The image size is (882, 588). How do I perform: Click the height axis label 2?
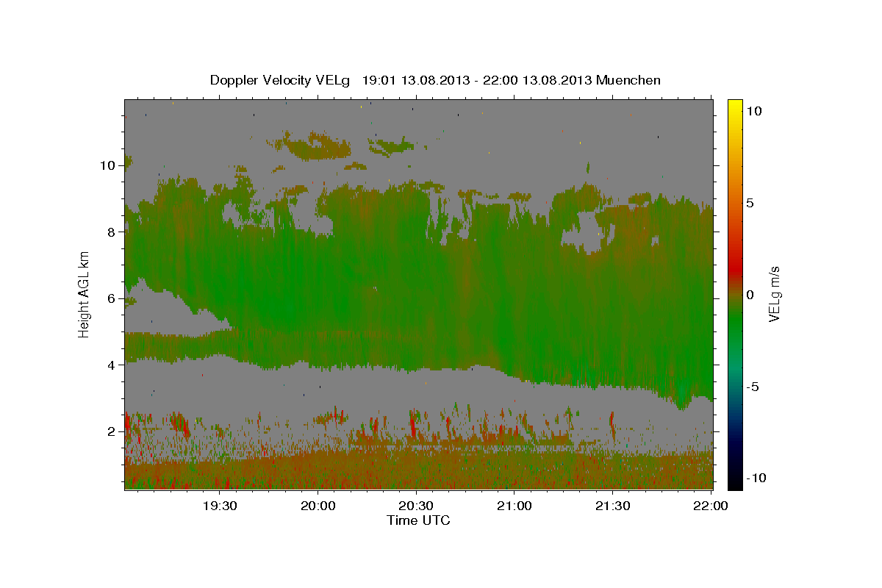coord(111,431)
